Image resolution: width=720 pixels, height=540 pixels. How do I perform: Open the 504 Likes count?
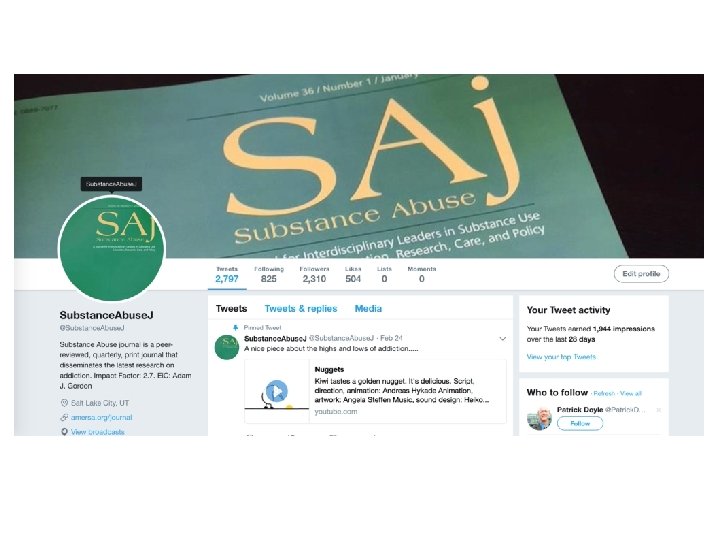click(353, 274)
